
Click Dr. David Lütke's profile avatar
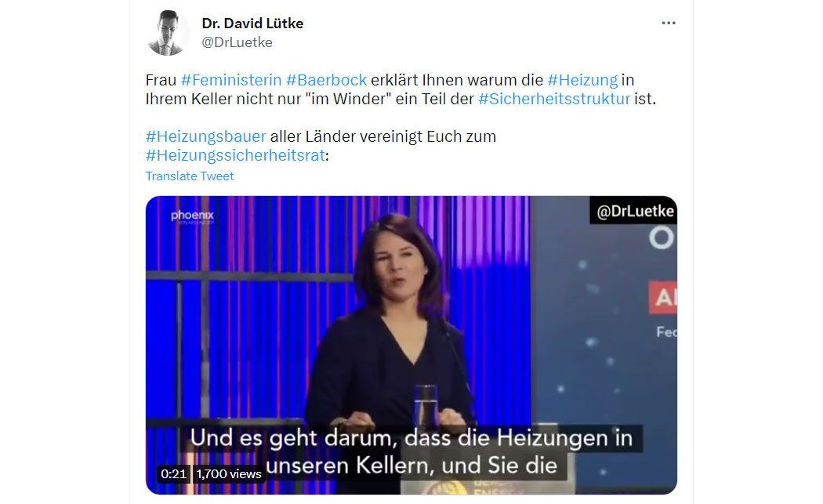(167, 33)
